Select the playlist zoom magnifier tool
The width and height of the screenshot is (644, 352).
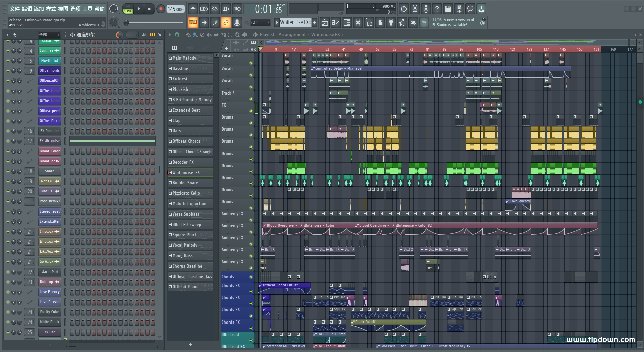pyautogui.click(x=237, y=35)
